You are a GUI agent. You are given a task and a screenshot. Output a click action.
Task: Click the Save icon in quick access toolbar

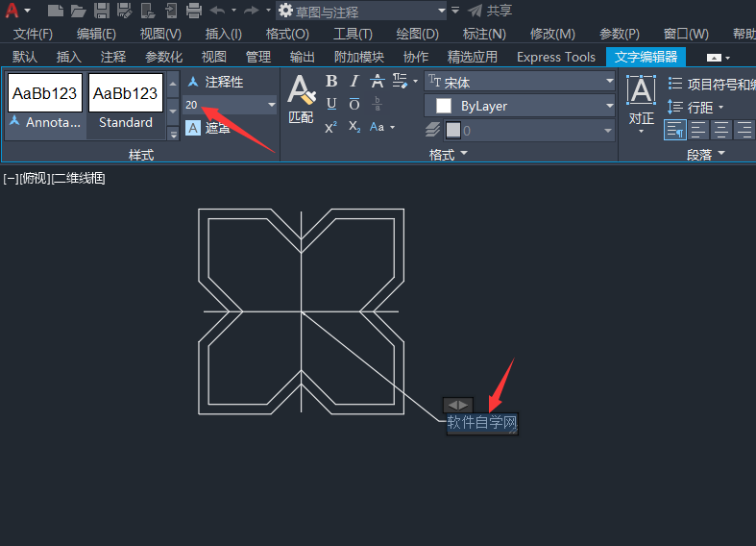tap(102, 11)
